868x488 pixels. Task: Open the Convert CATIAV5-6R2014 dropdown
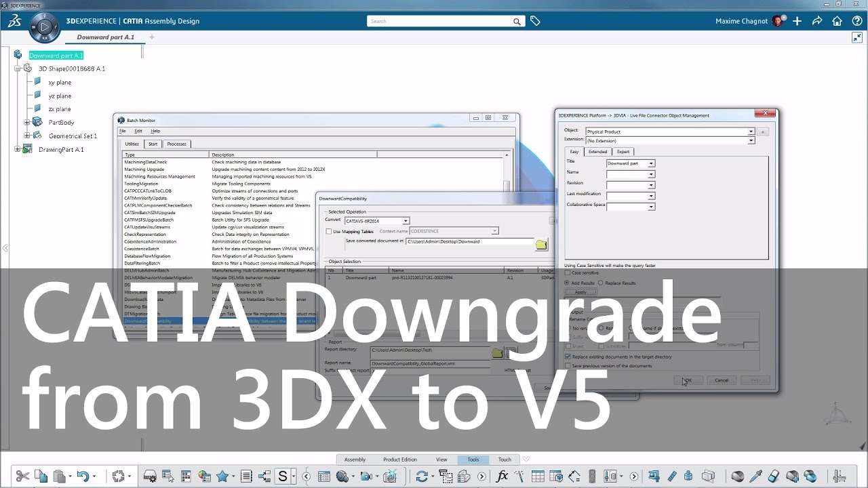406,221
